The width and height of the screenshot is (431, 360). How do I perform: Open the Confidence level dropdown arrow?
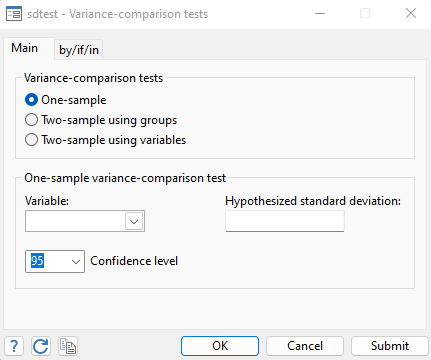point(76,262)
